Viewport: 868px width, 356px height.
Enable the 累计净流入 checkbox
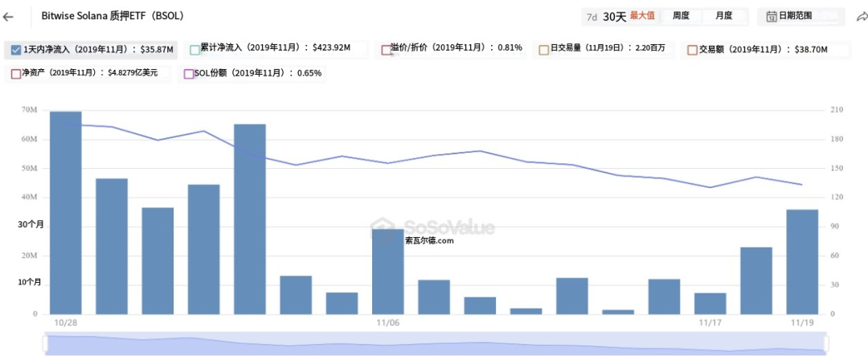(x=194, y=50)
